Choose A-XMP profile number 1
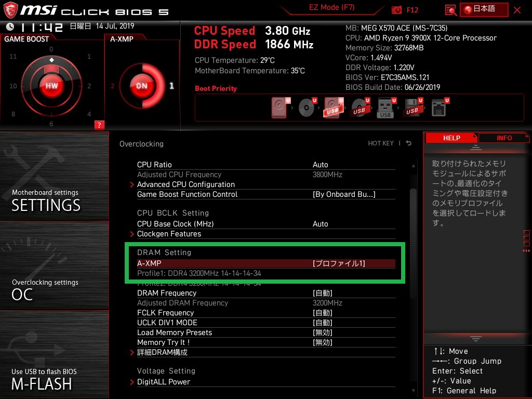 click(171, 86)
